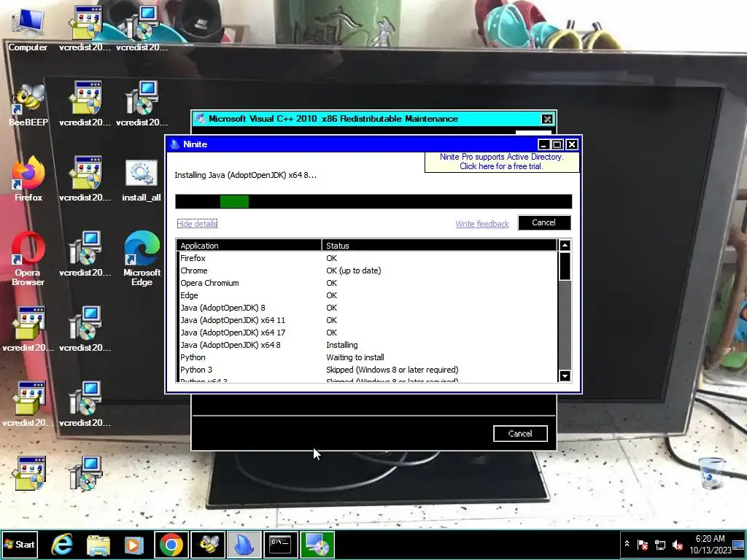Click the 'Installing' status text in the list
Image resolution: width=747 pixels, height=560 pixels.
tap(341, 345)
